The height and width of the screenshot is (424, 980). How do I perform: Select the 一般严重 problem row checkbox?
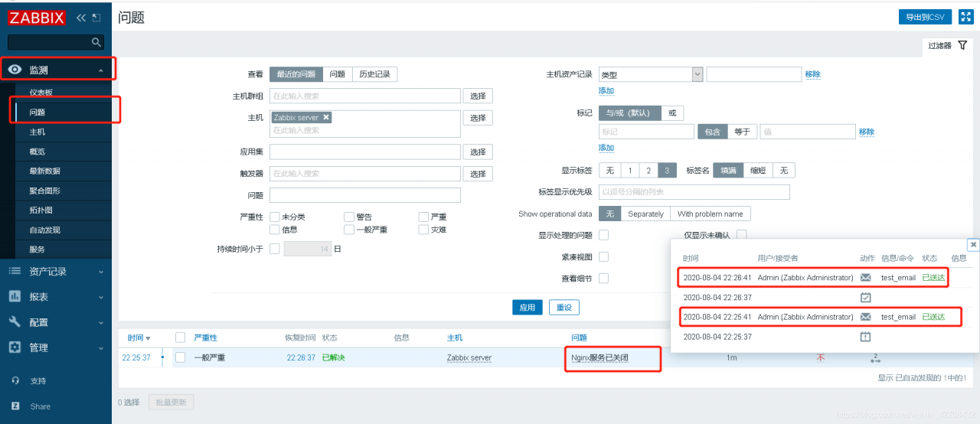coord(180,357)
